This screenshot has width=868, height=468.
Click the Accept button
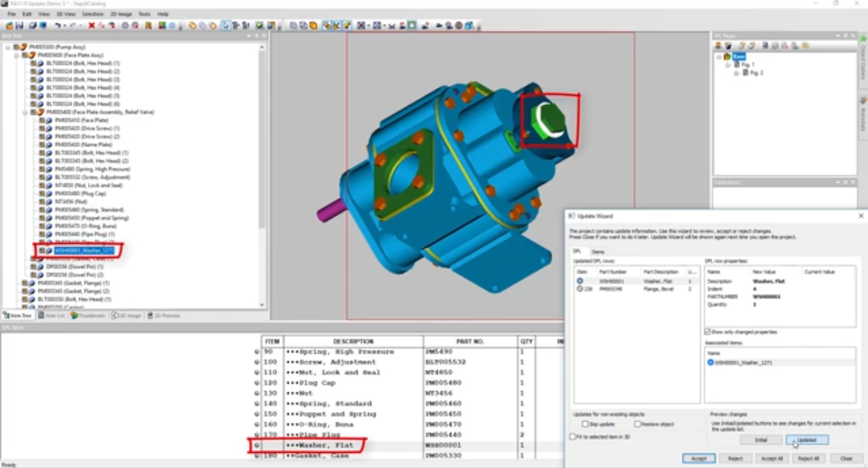(699, 458)
